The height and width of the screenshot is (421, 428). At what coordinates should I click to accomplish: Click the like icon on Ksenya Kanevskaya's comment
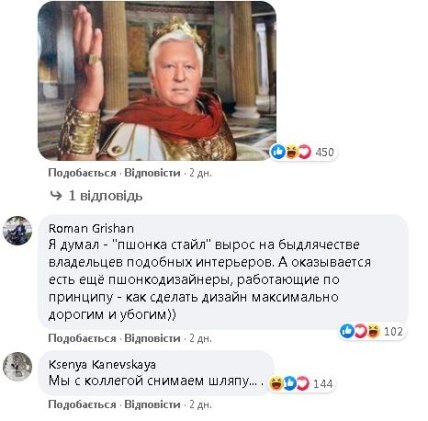tap(290, 383)
